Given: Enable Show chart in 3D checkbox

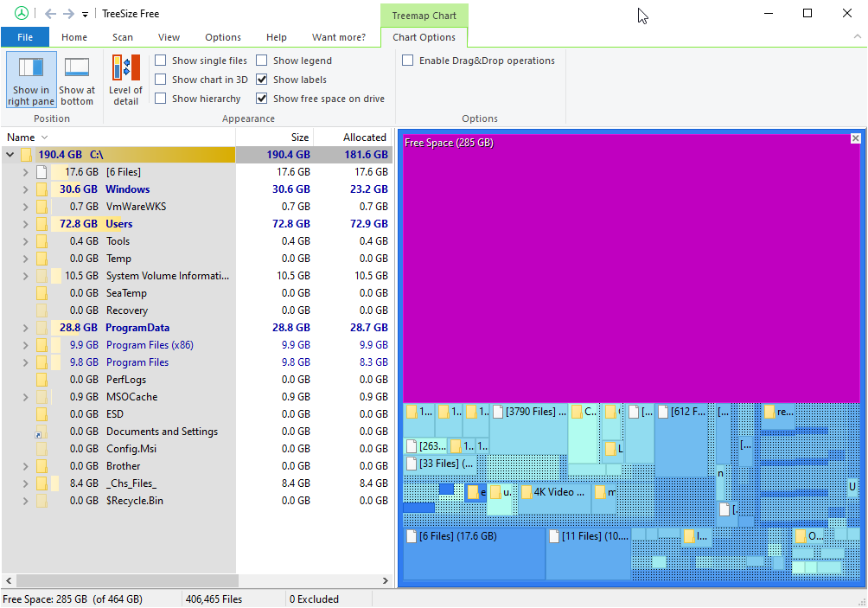Looking at the screenshot, I should tap(161, 80).
